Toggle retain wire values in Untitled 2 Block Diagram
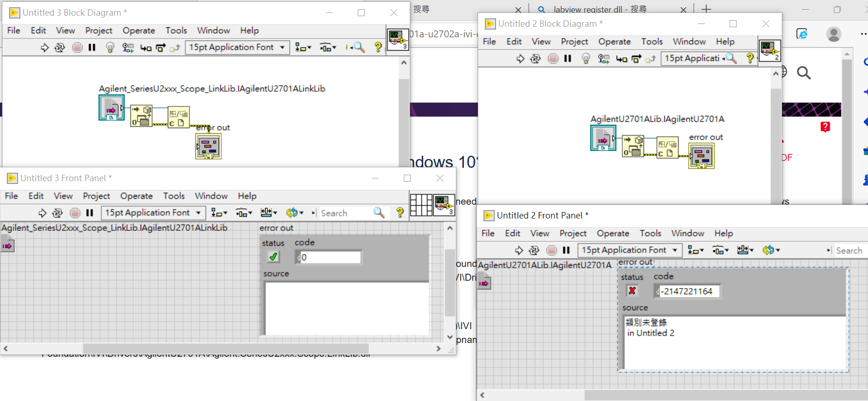This screenshot has width=868, height=401. pyautogui.click(x=603, y=59)
